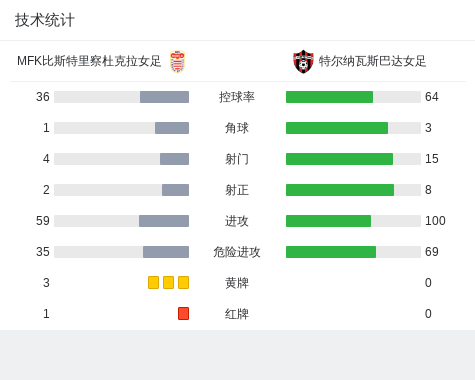Select the 技术统计 heading
475x380 pixels.
point(45,20)
